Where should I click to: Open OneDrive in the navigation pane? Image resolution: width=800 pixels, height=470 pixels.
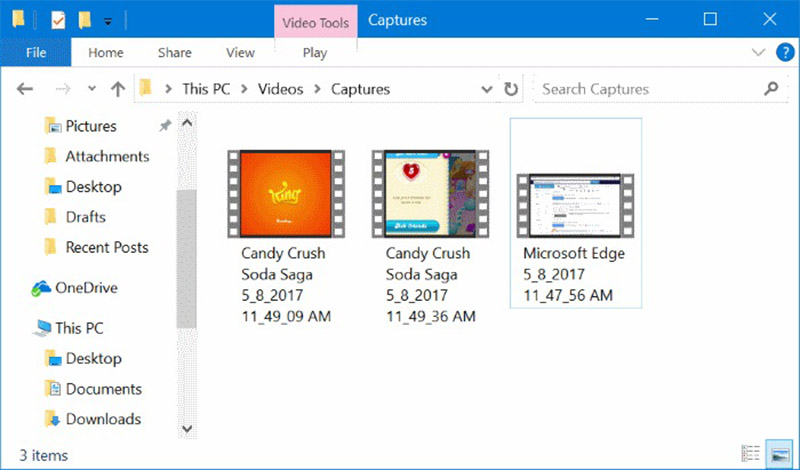point(85,288)
